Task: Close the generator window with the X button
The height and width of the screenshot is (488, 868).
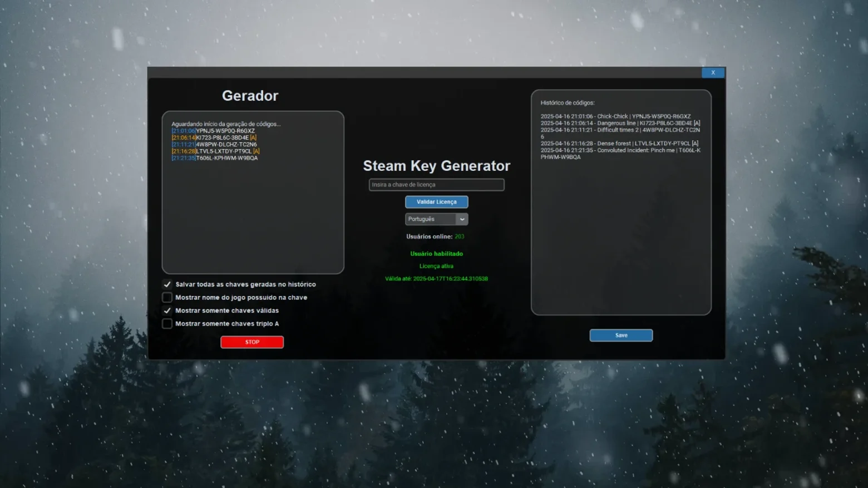Action: click(713, 73)
